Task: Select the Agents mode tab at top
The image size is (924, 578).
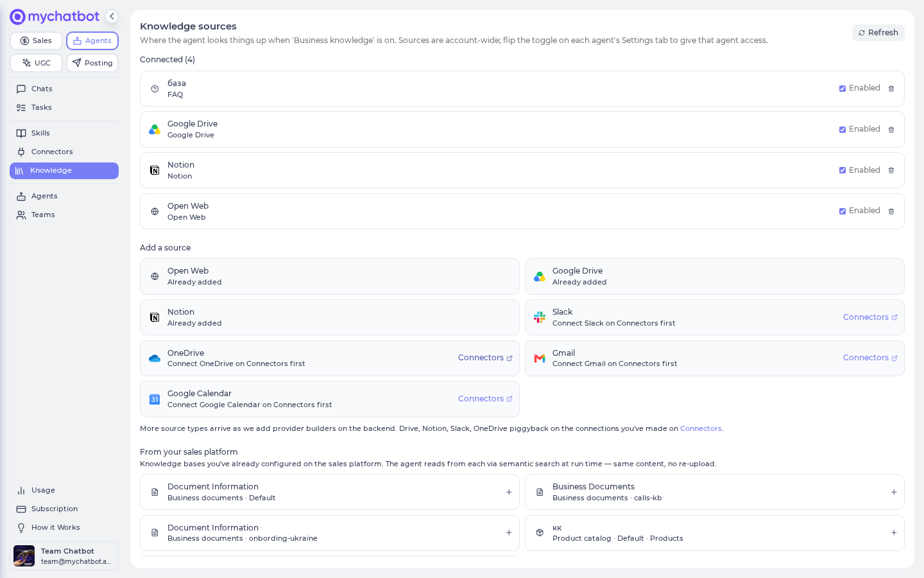Action: tap(92, 40)
